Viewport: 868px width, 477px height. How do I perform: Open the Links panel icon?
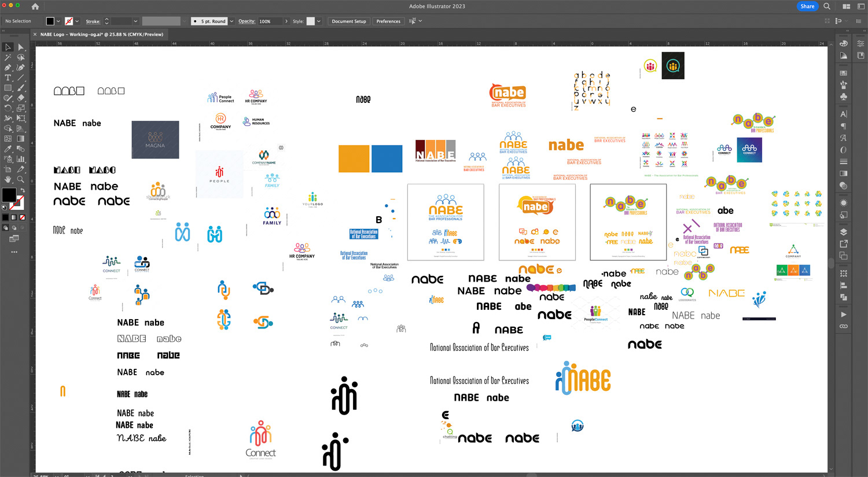[x=844, y=326]
